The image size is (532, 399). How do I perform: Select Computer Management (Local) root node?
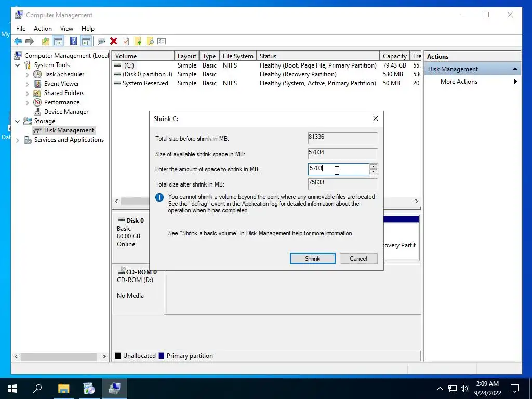coord(66,55)
